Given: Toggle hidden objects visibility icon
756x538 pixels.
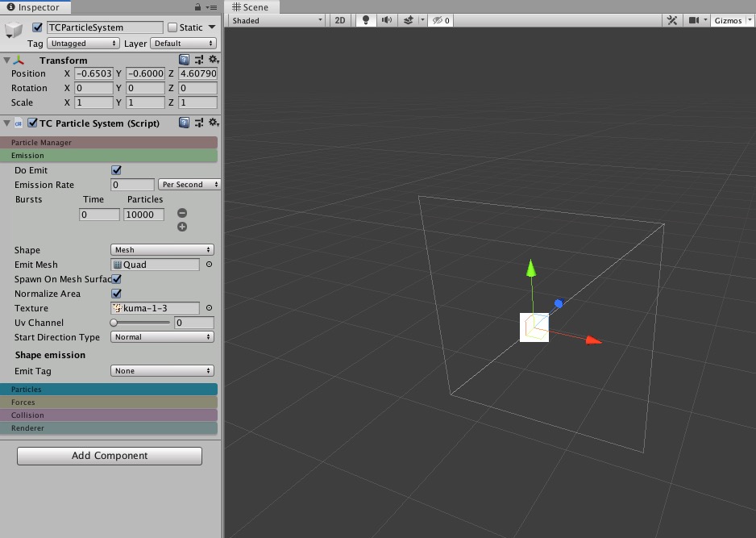Looking at the screenshot, I should pyautogui.click(x=440, y=20).
